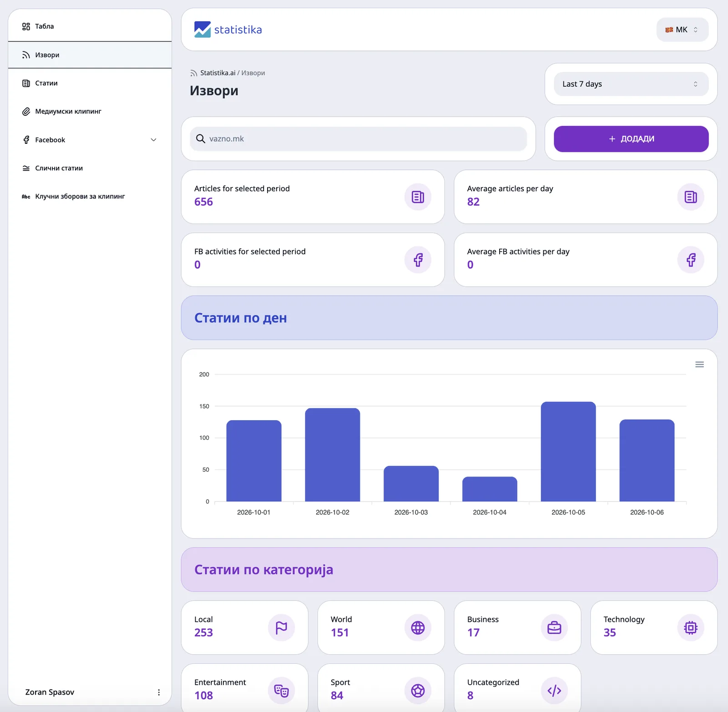This screenshot has width=728, height=712.
Task: Click the 2026-10-05 bar in the chart
Action: click(568, 452)
